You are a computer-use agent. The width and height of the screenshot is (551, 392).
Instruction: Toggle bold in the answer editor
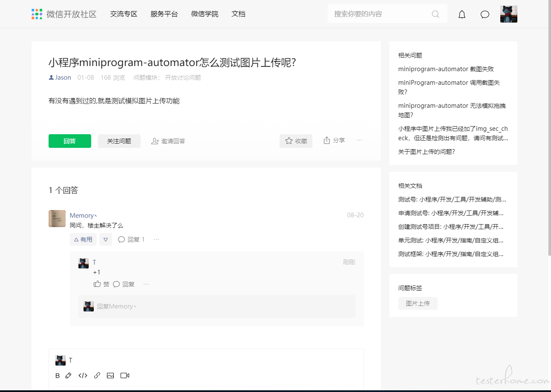tap(58, 376)
